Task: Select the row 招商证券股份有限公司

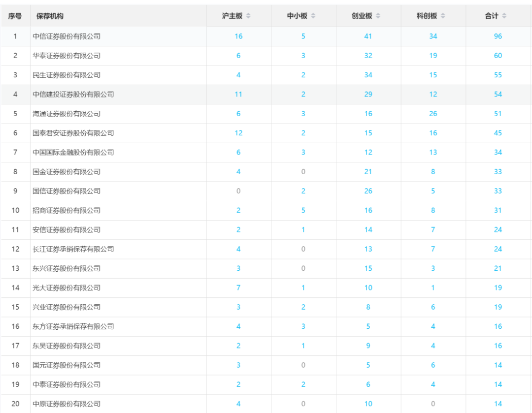Action: (x=266, y=210)
